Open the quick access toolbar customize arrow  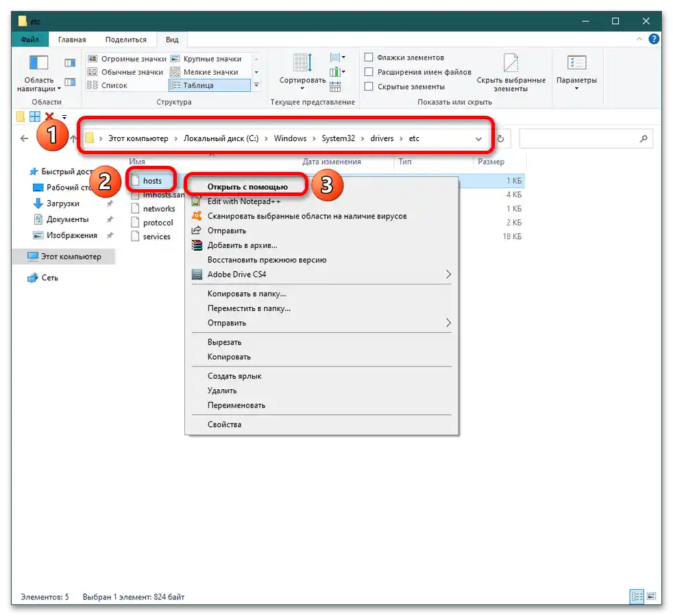pyautogui.click(x=64, y=116)
